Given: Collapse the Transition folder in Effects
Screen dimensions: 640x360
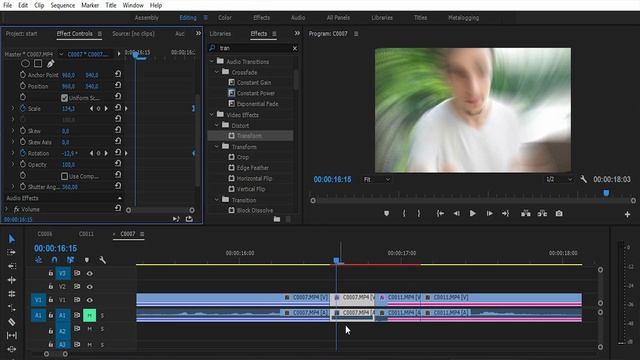Looking at the screenshot, I should coord(217,200).
